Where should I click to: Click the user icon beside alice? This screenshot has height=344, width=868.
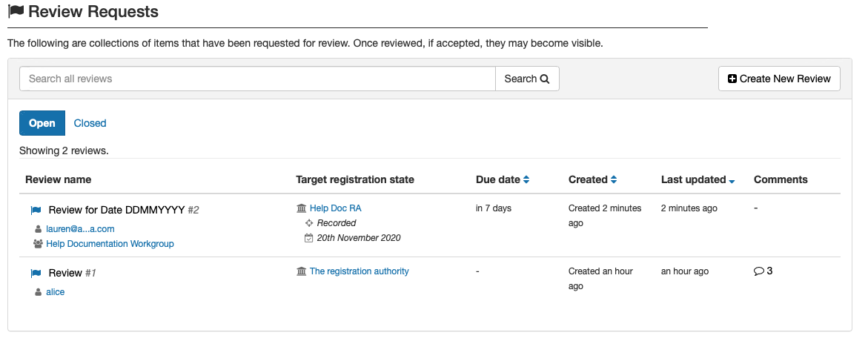click(x=39, y=292)
